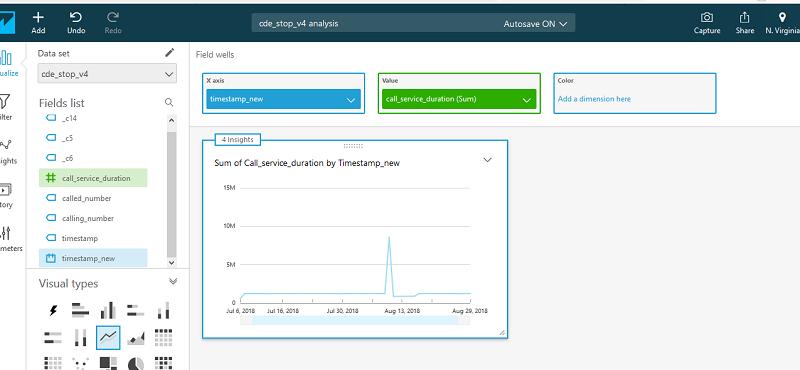Select the pie chart visual type
800x370 pixels.
[135, 363]
